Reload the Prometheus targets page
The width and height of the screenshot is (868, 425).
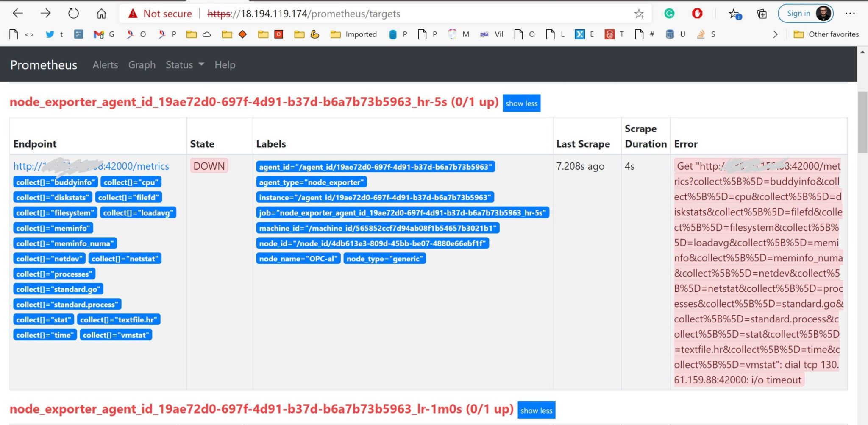pyautogui.click(x=73, y=14)
